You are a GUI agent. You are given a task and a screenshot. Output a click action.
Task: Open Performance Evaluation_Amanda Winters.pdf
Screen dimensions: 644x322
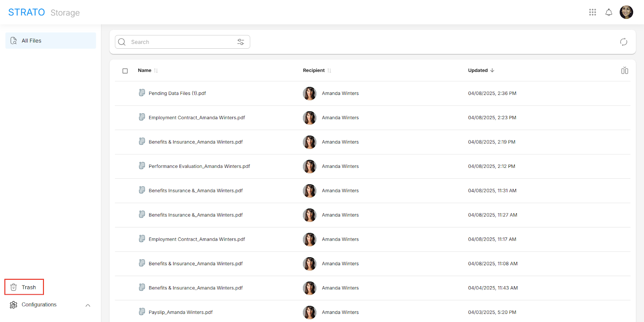pyautogui.click(x=199, y=166)
